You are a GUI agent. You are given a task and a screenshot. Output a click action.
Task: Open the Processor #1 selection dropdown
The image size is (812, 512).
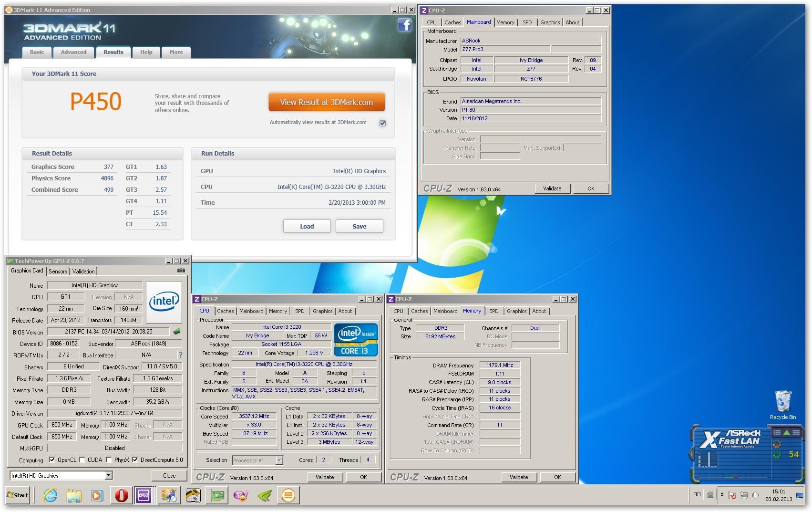[279, 460]
